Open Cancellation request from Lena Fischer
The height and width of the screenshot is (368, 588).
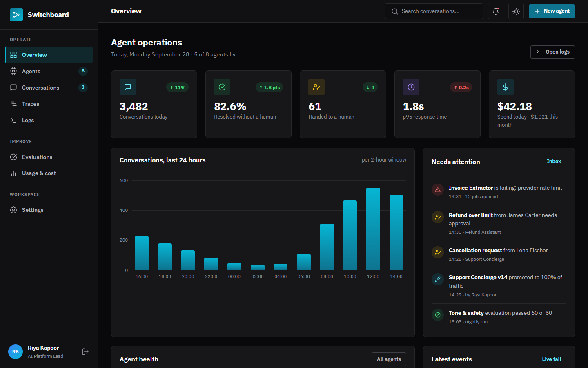pyautogui.click(x=499, y=255)
